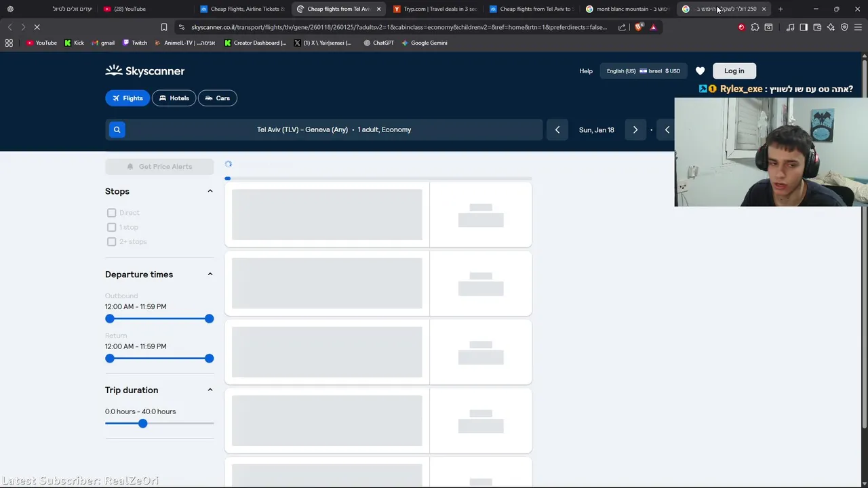
Task: Switch to Cheap Flights, Airline Tickets tab
Action: [243, 9]
